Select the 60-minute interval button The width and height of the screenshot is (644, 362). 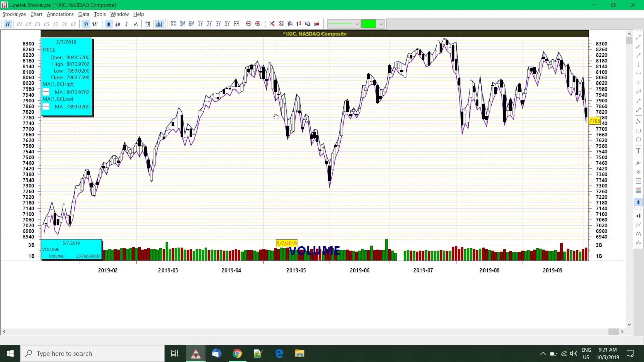pos(73,24)
